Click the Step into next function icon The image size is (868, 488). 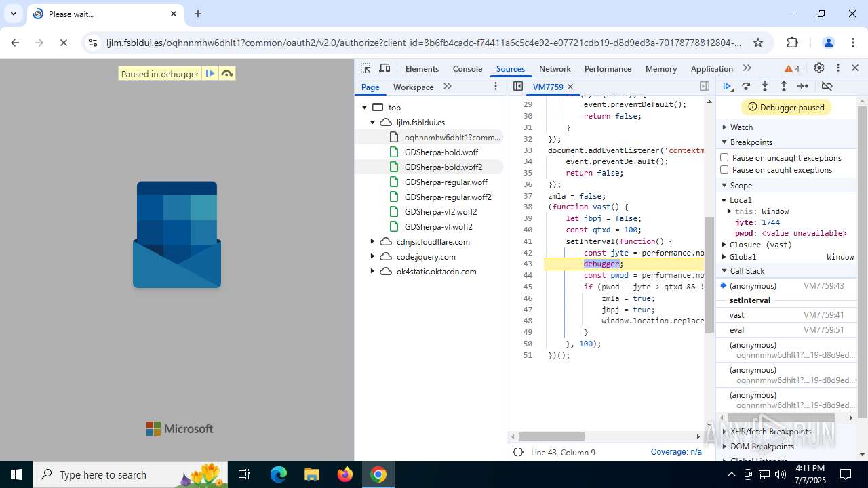(x=765, y=86)
